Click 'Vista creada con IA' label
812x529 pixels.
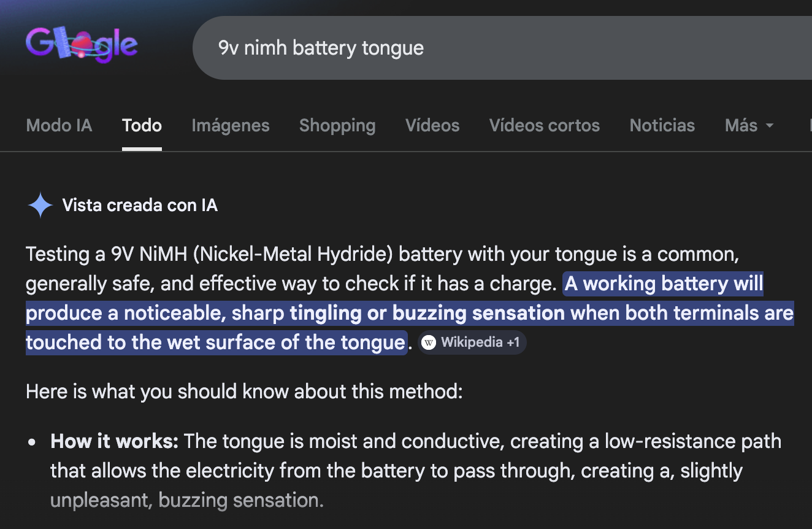[x=140, y=205]
